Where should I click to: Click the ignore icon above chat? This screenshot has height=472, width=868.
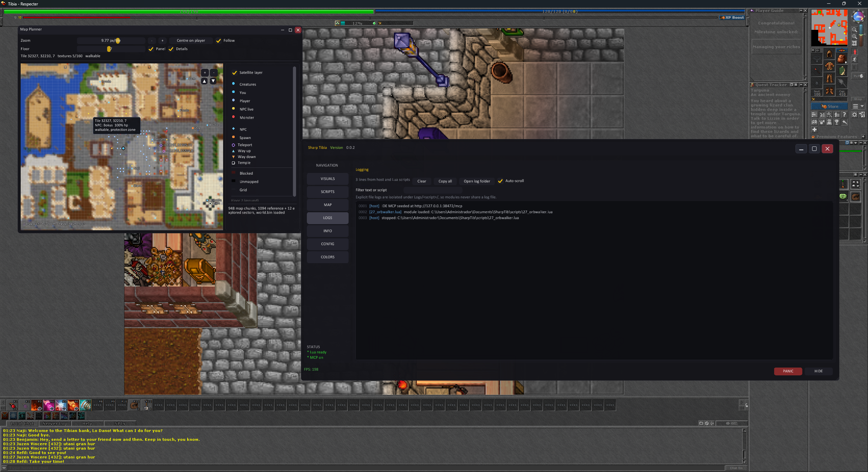tap(707, 423)
